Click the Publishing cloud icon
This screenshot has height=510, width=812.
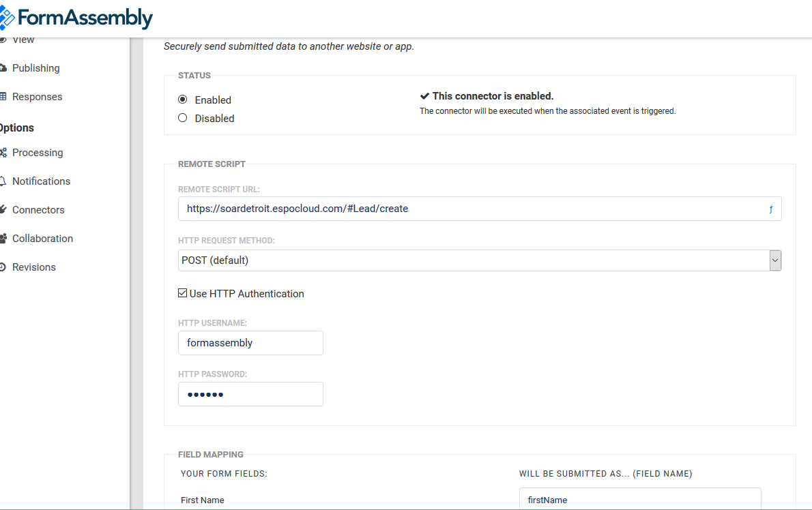(3, 68)
